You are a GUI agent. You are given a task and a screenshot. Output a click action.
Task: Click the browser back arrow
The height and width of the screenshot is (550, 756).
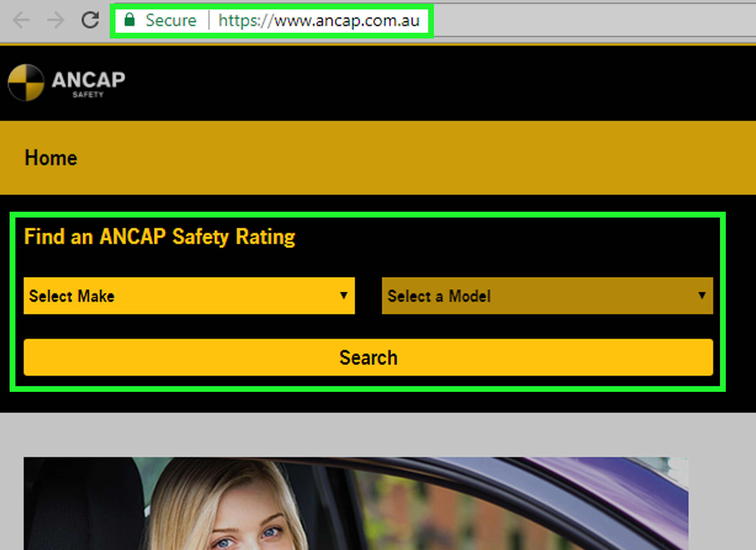21,20
